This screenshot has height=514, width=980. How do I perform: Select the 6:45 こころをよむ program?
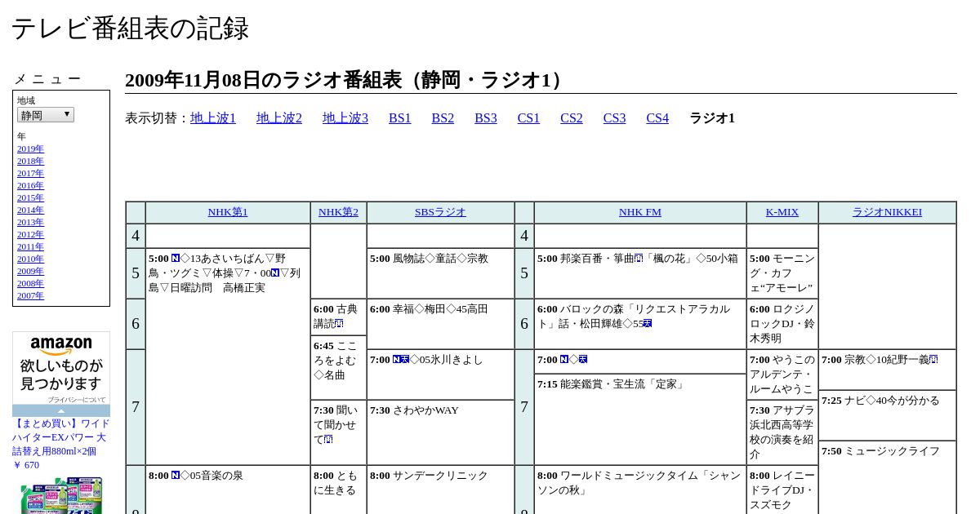pyautogui.click(x=338, y=368)
